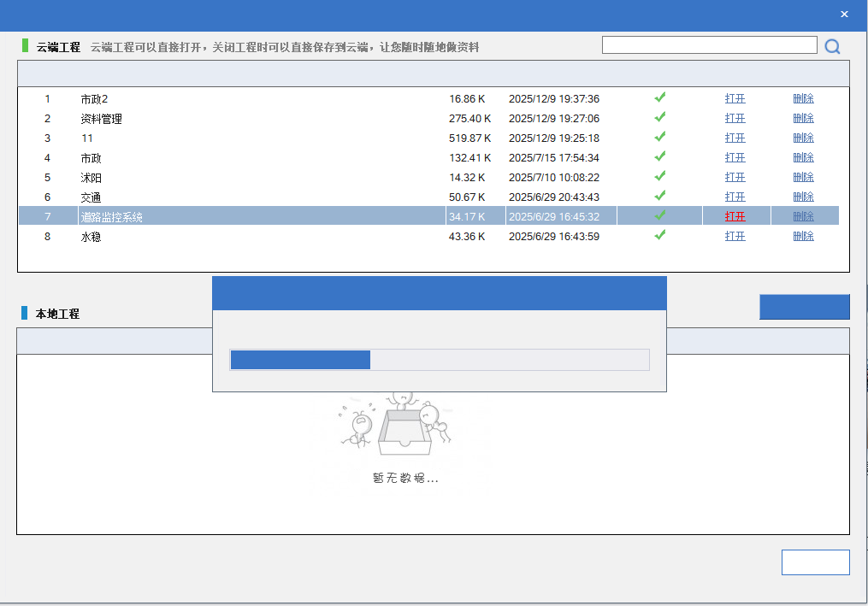Open the 市政2 cloud project

point(735,98)
